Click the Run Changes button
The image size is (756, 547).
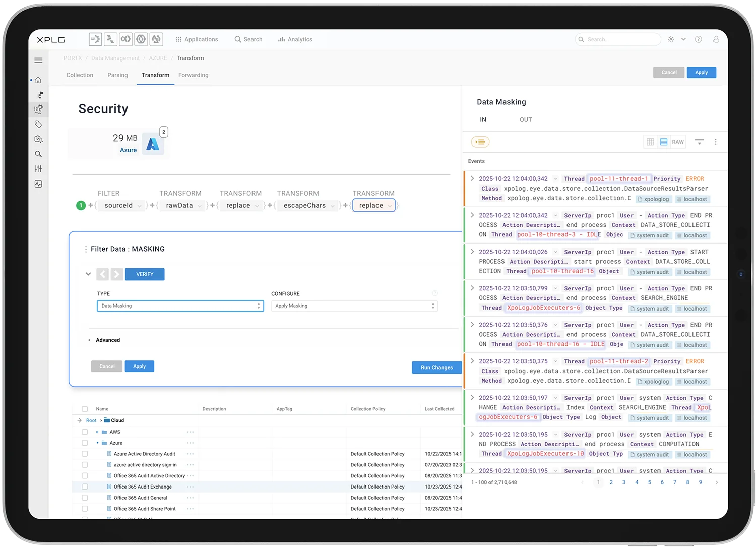(x=437, y=368)
